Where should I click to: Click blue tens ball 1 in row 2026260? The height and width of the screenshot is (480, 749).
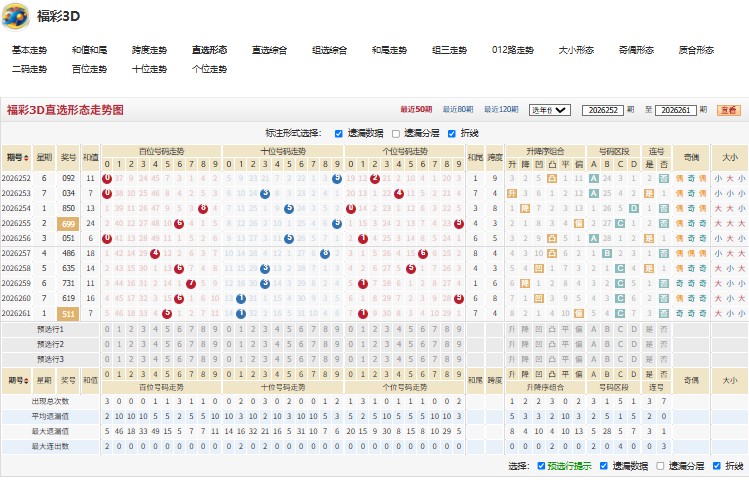click(241, 299)
